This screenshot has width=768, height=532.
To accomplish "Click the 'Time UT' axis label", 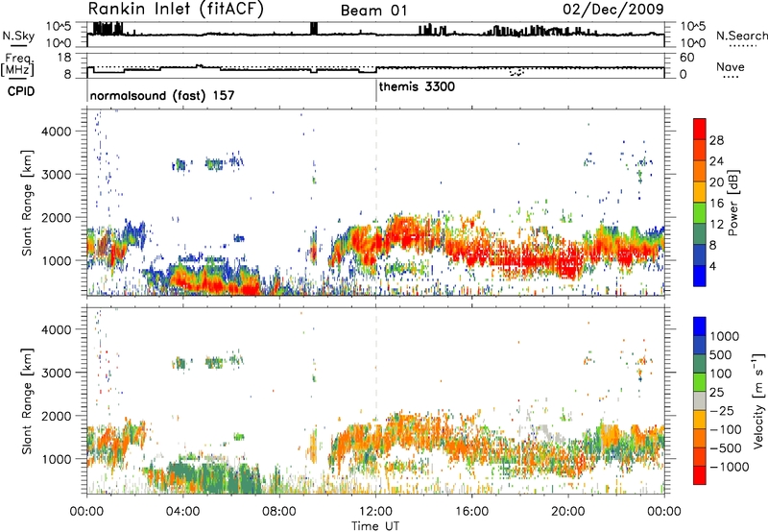I will [x=375, y=525].
